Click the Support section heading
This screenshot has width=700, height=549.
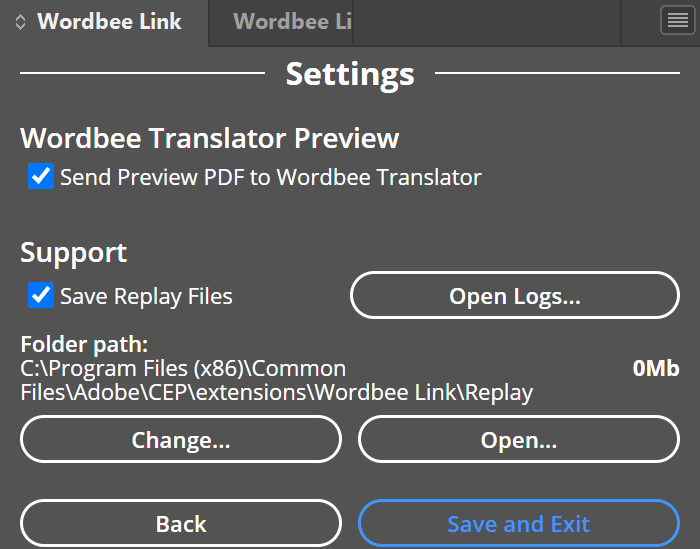tap(74, 252)
